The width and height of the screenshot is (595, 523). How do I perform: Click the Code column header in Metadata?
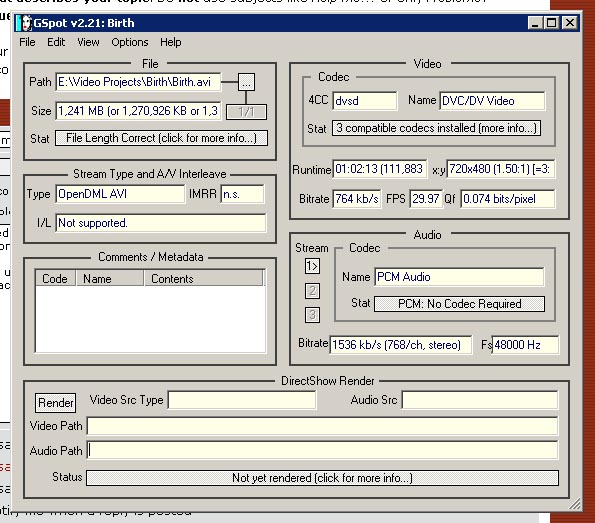pyautogui.click(x=55, y=278)
